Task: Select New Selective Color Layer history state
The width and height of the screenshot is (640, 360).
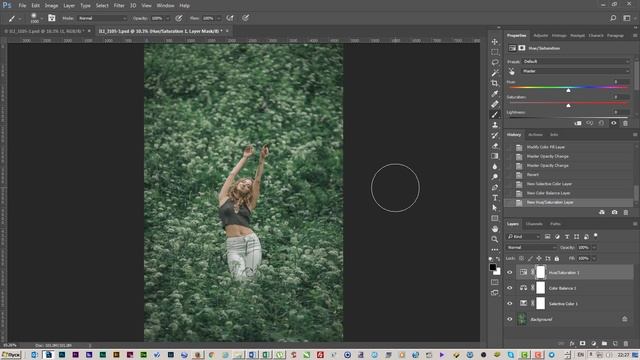Action: coord(549,184)
